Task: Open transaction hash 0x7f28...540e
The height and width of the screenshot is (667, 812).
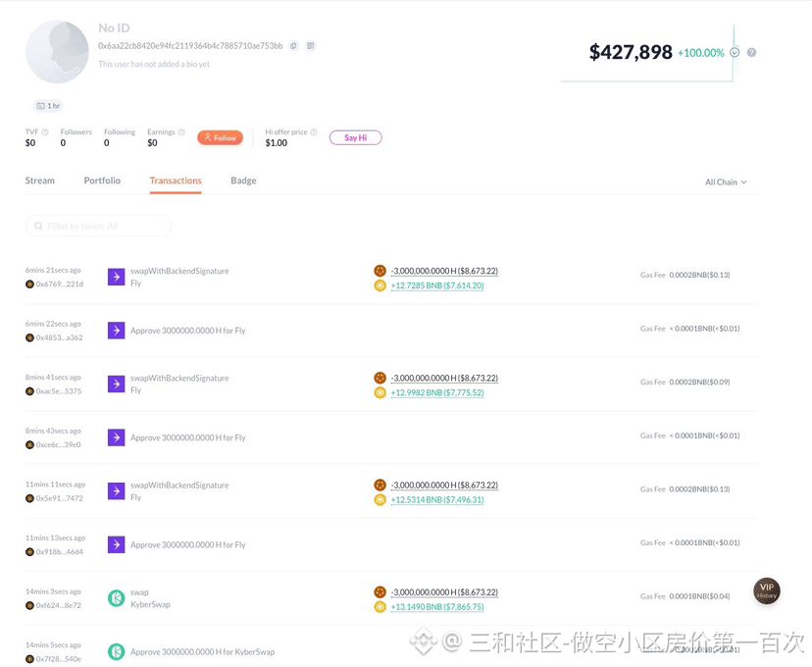Action: coord(58,659)
